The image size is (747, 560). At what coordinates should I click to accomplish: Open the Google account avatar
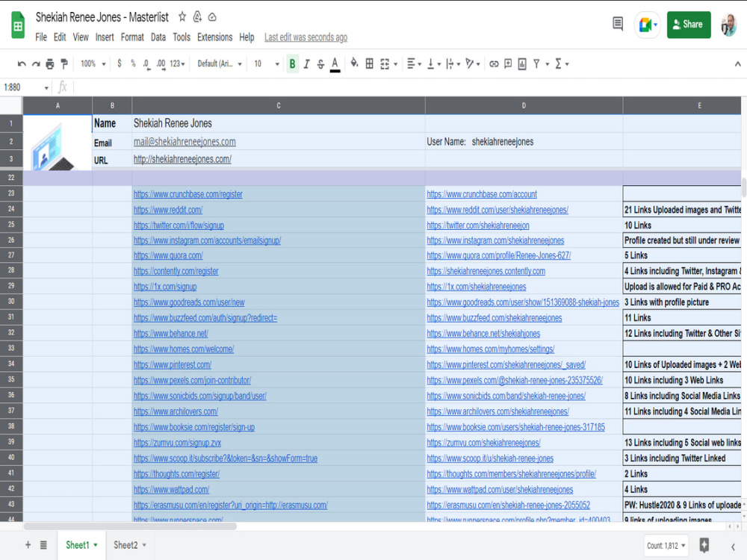728,25
